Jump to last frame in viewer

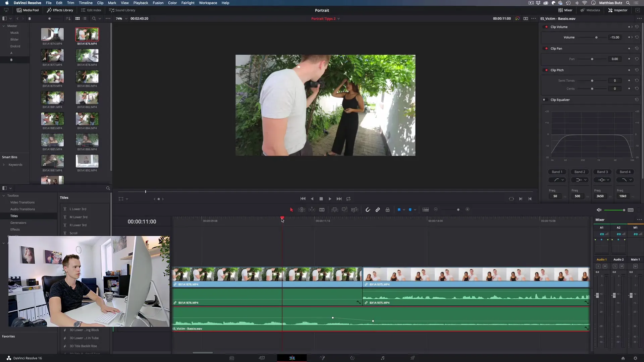point(339,199)
